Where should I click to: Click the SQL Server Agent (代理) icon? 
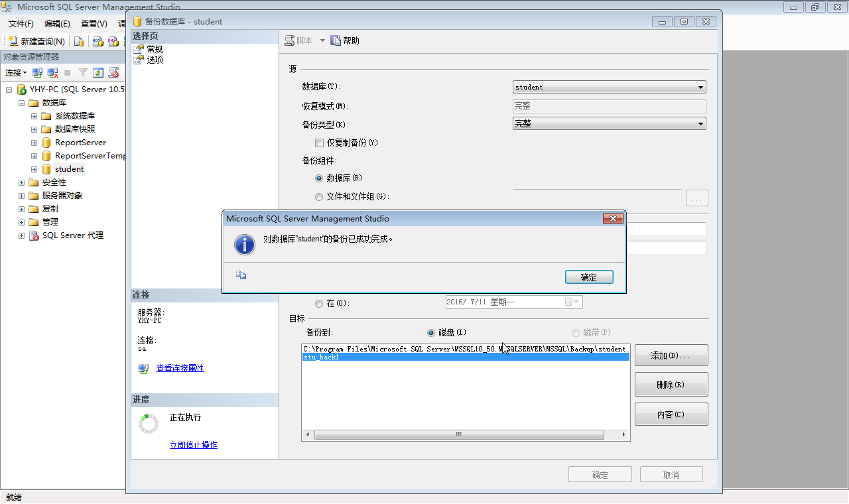tap(34, 235)
